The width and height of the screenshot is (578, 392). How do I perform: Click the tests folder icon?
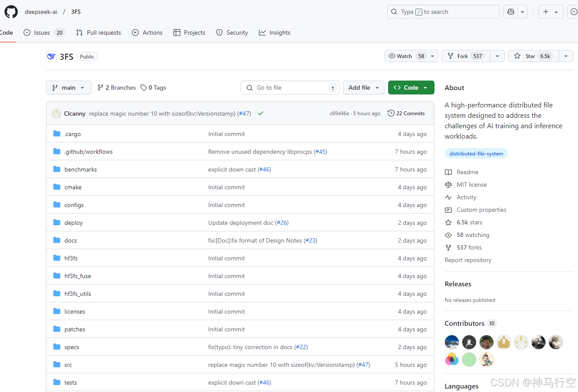[57, 382]
